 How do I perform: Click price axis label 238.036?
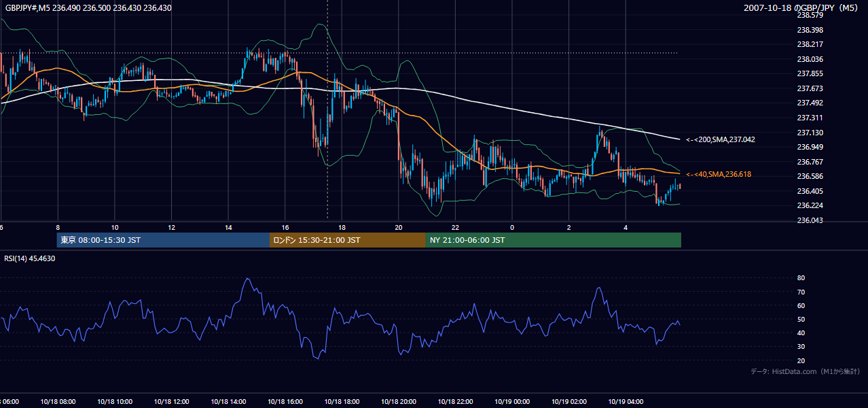(810, 59)
